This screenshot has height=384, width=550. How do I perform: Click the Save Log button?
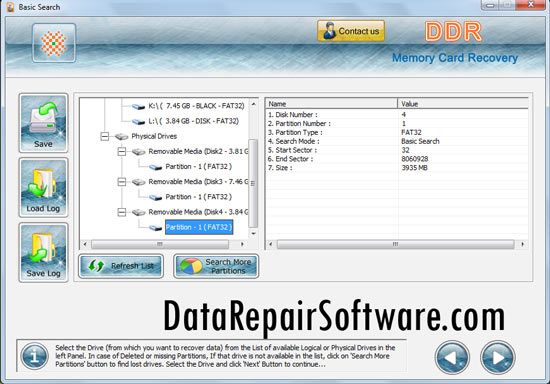pos(43,252)
